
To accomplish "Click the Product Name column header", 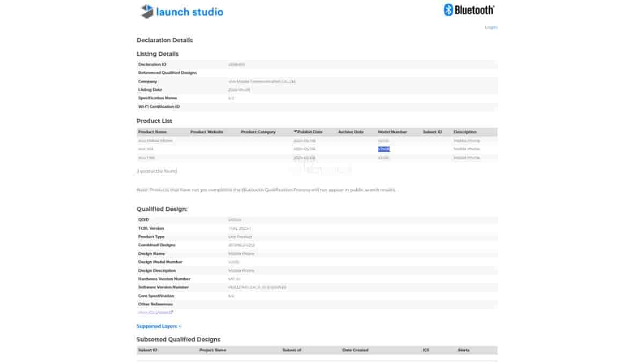I will tap(152, 132).
